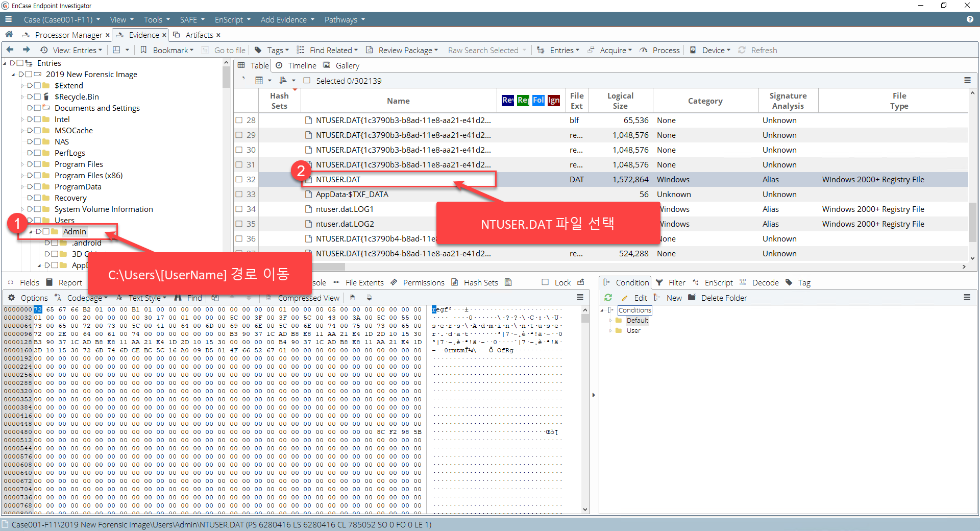Expand the Program Files tree folder
Image resolution: width=980 pixels, height=531 pixels.
22,164
